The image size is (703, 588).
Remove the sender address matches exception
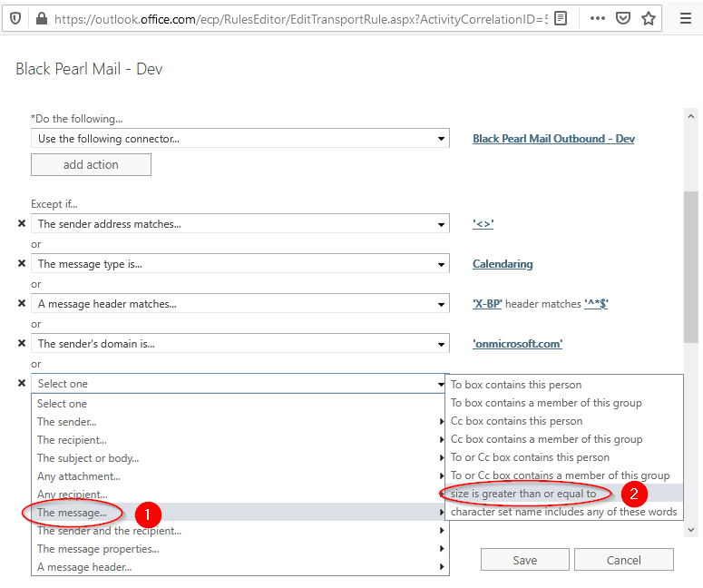click(22, 224)
